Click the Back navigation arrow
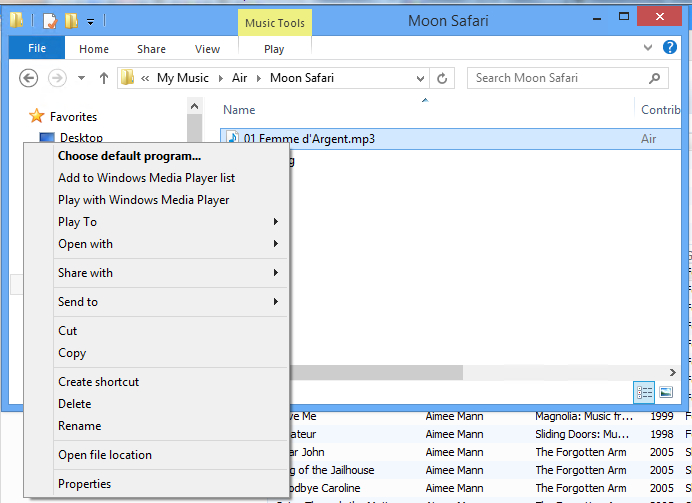The image size is (692, 503). pyautogui.click(x=29, y=78)
